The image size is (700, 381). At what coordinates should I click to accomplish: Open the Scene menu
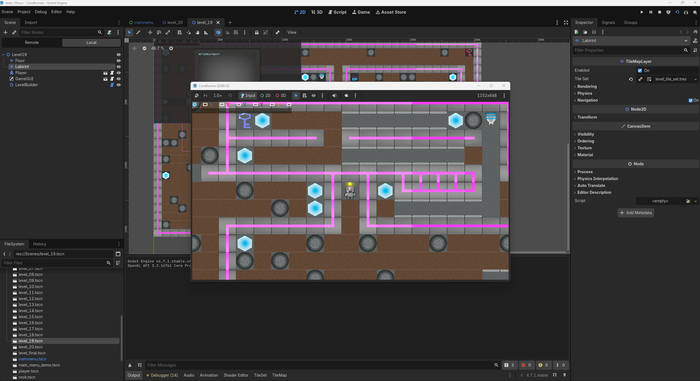(x=8, y=12)
